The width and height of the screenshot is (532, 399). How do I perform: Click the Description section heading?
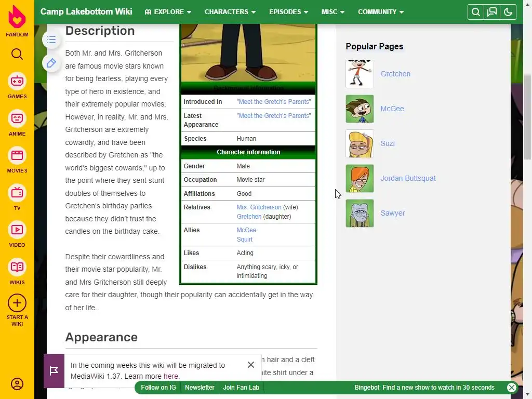tap(100, 31)
